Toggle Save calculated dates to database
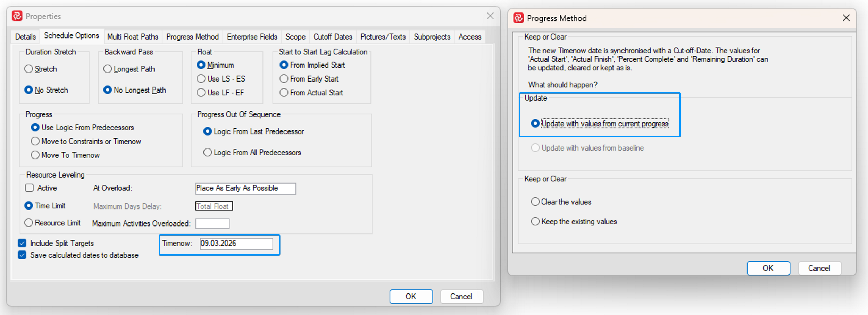 [x=22, y=255]
